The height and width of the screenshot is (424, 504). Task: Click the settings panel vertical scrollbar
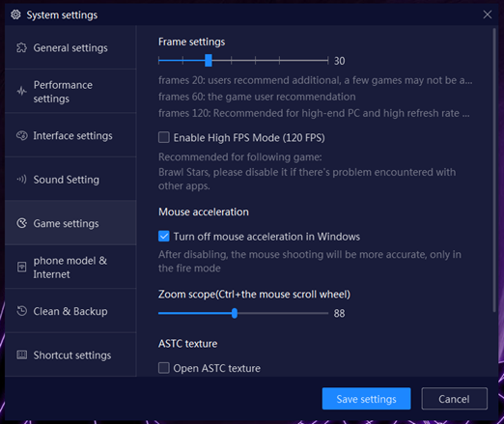494,170
